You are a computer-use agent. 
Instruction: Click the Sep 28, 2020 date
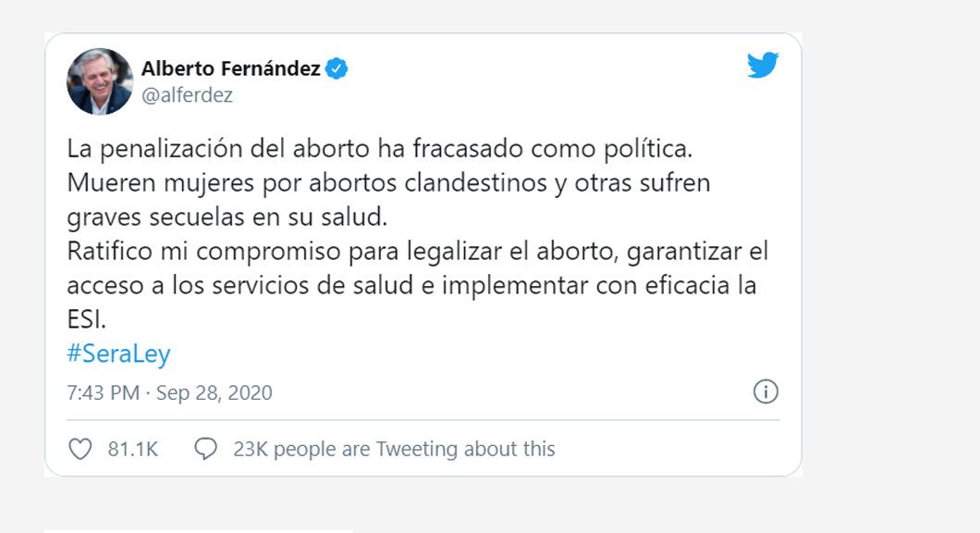[x=214, y=392]
